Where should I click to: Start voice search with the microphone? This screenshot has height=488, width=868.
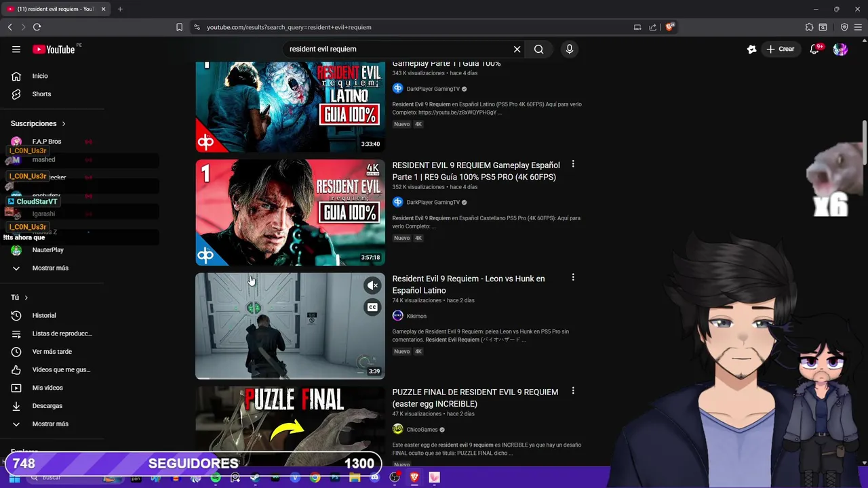click(569, 49)
